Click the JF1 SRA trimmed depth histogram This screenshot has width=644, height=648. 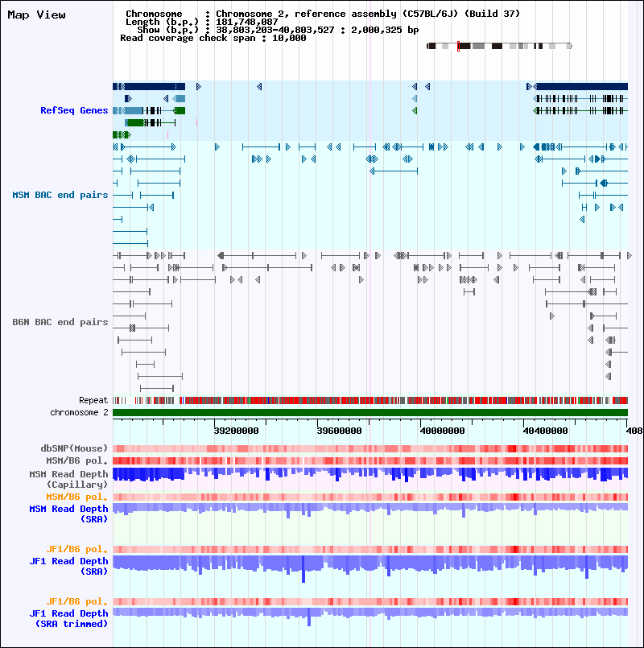point(370,616)
